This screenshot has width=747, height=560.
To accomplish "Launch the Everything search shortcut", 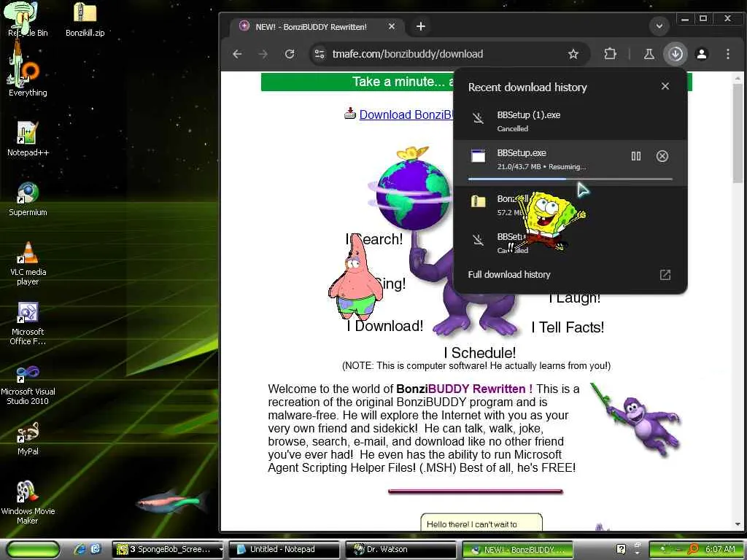I will tap(27, 79).
